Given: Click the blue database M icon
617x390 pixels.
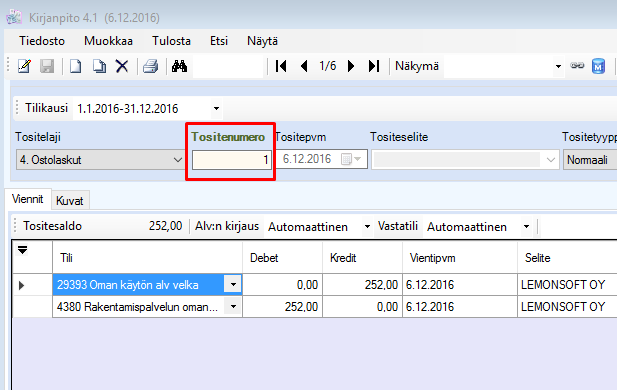Looking at the screenshot, I should pos(599,66).
